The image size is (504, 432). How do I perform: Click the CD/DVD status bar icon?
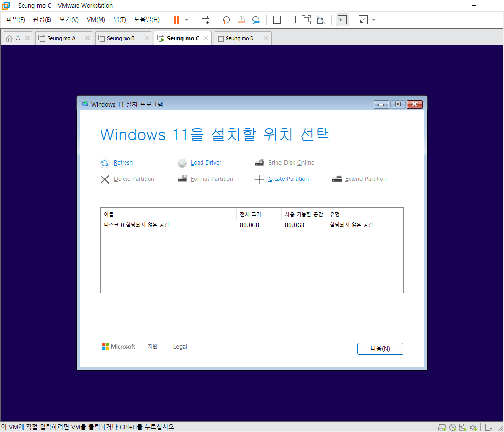pos(453,427)
